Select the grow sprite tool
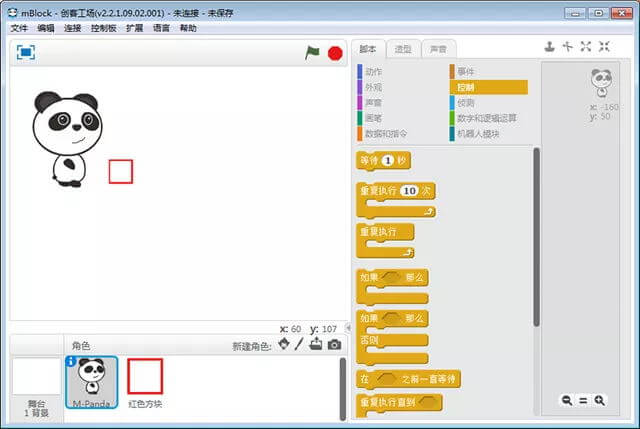The width and height of the screenshot is (640, 429). 586,47
